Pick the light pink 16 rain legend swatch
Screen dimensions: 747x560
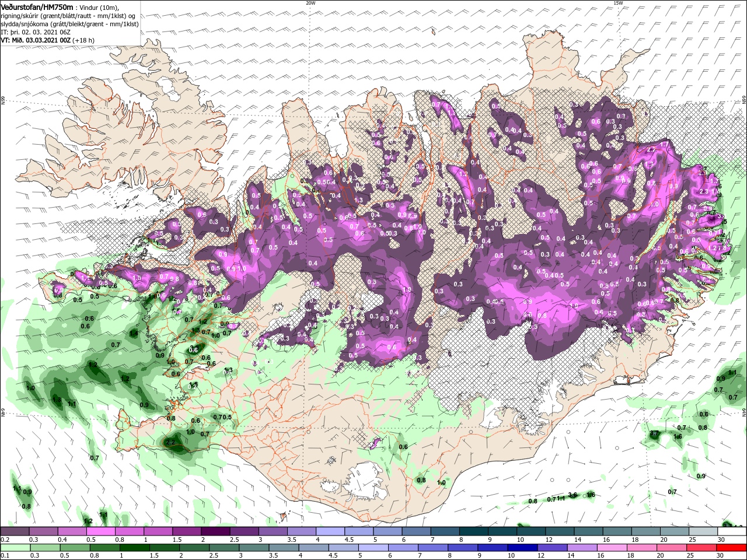[x=612, y=548]
